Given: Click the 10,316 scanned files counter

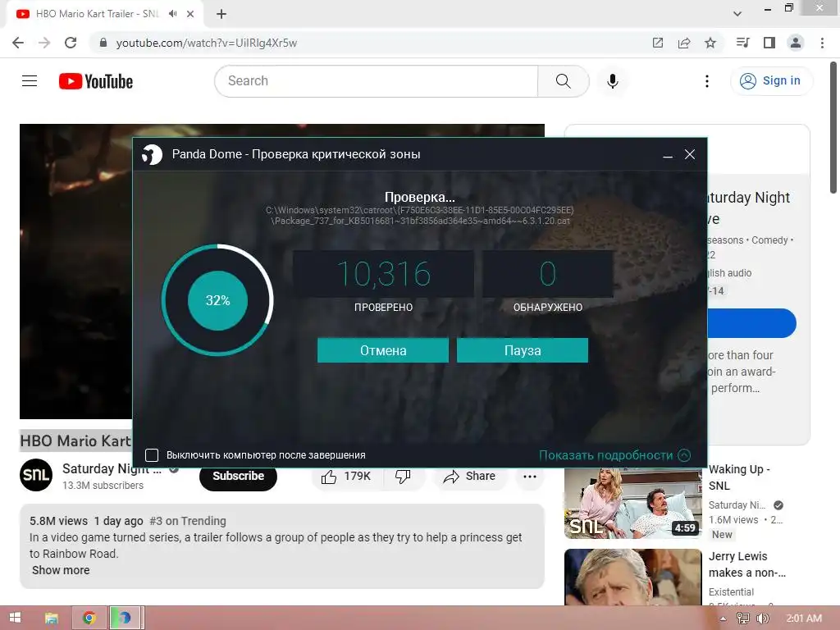Looking at the screenshot, I should [x=384, y=274].
